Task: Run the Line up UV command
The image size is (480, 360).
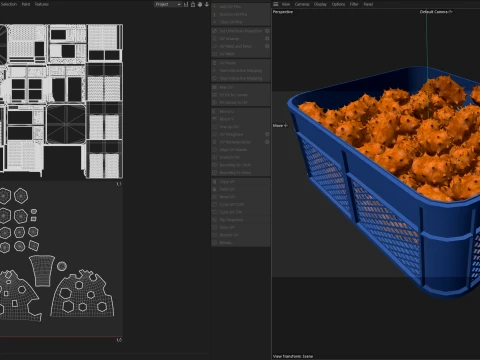Action: 241,127
